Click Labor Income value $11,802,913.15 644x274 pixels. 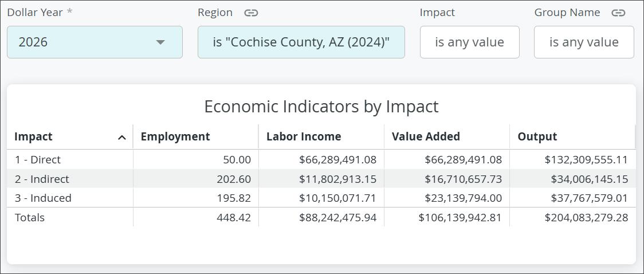coord(337,179)
